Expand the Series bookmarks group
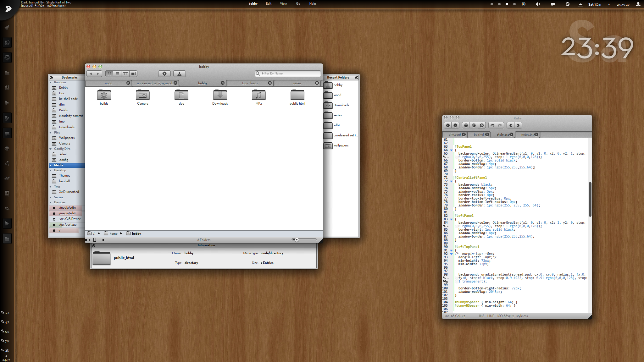This screenshot has height=362, width=644. point(51,197)
